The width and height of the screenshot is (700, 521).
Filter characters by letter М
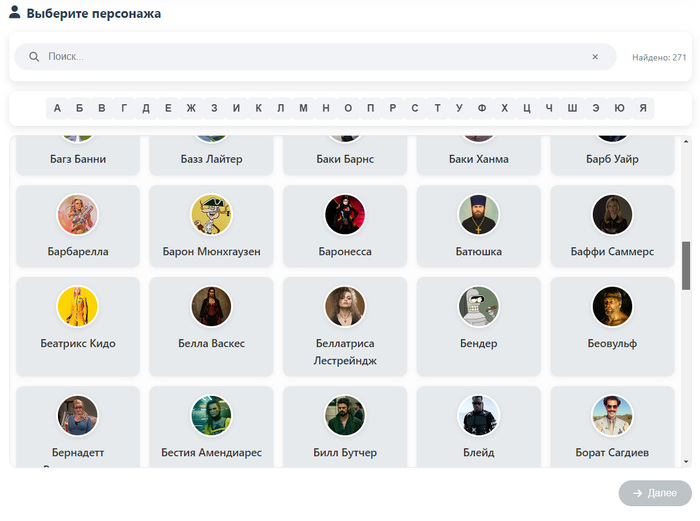click(x=303, y=108)
